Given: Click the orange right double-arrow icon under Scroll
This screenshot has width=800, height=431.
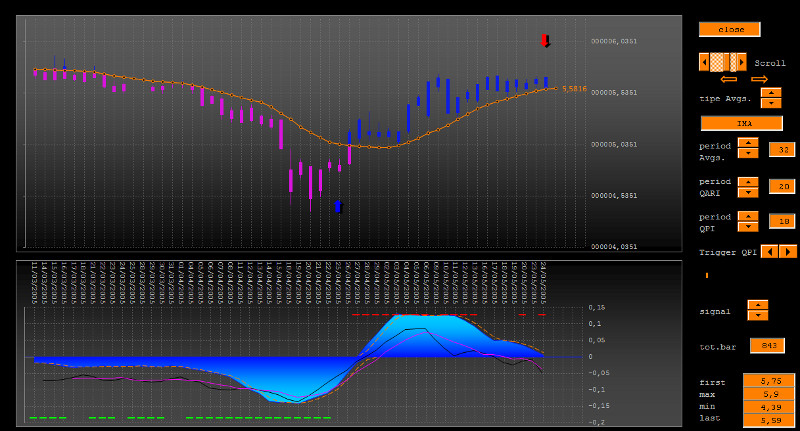Looking at the screenshot, I should coord(759,79).
